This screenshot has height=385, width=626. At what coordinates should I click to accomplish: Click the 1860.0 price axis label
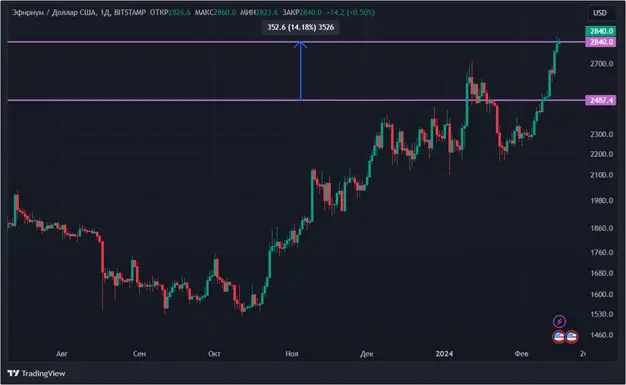pos(602,228)
